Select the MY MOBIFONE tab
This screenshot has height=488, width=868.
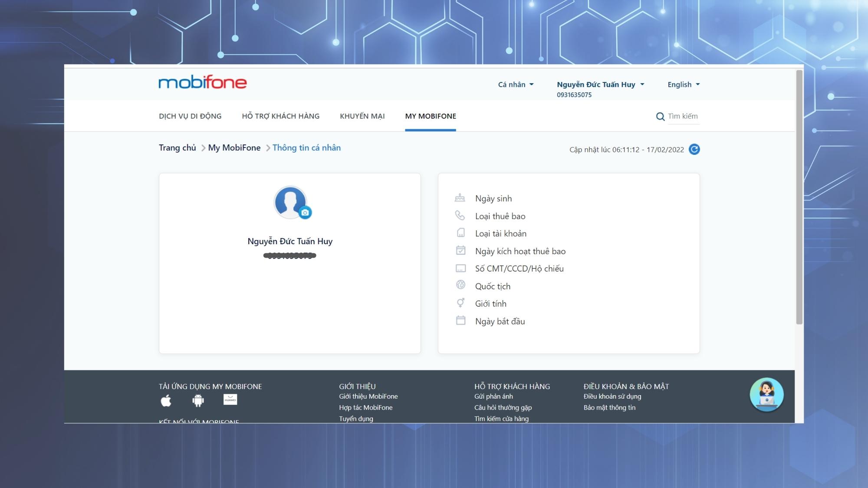431,116
